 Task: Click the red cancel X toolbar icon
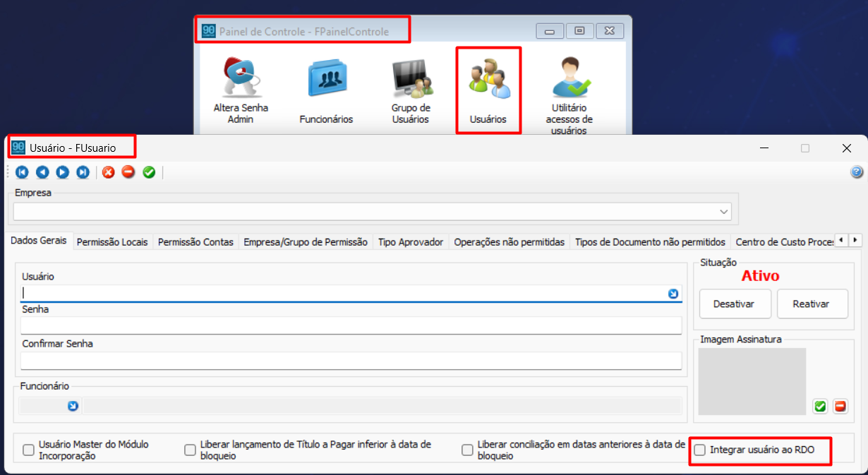click(x=108, y=172)
